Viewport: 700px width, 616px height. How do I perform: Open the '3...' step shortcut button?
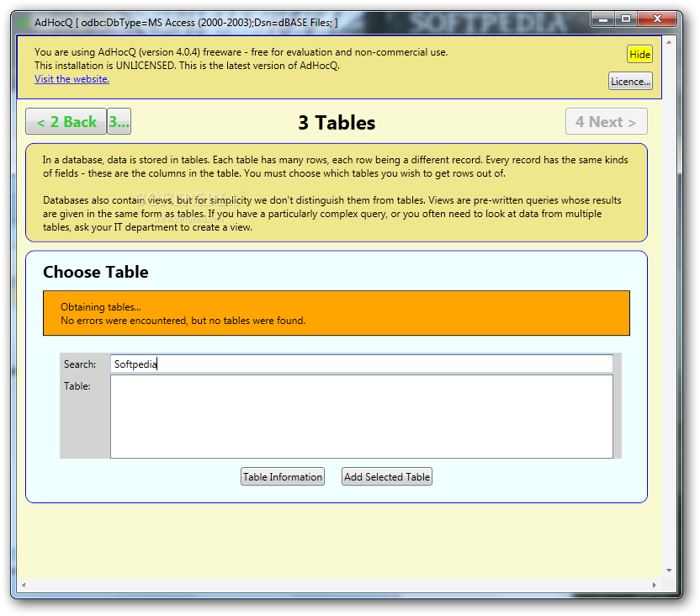click(119, 121)
